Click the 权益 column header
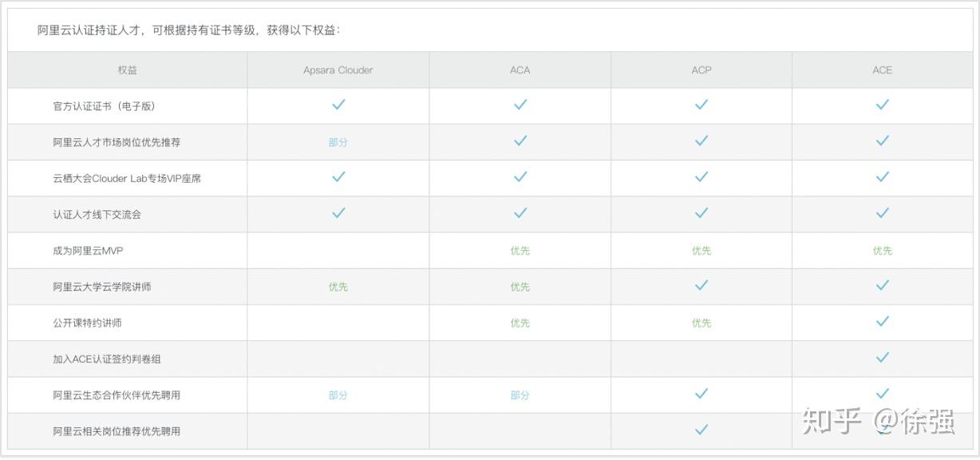The height and width of the screenshot is (460, 980). [x=128, y=70]
